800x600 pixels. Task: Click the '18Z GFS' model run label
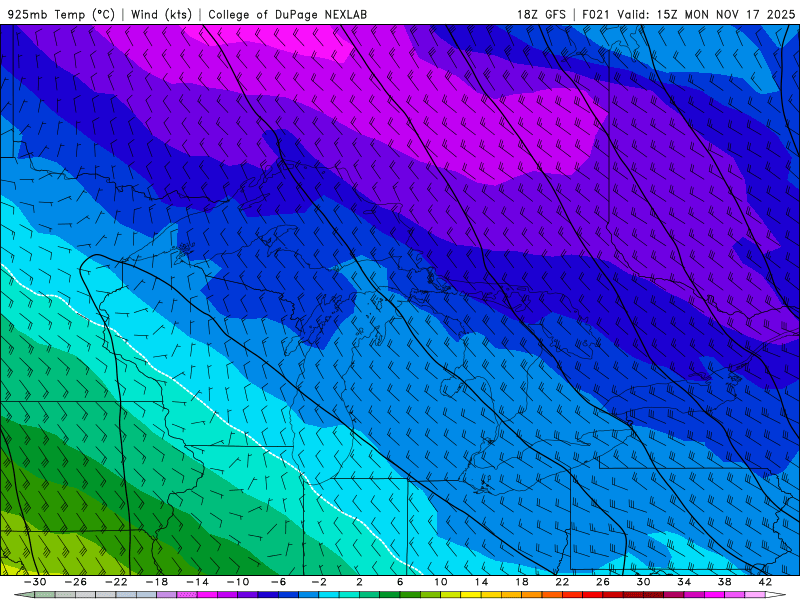(541, 14)
